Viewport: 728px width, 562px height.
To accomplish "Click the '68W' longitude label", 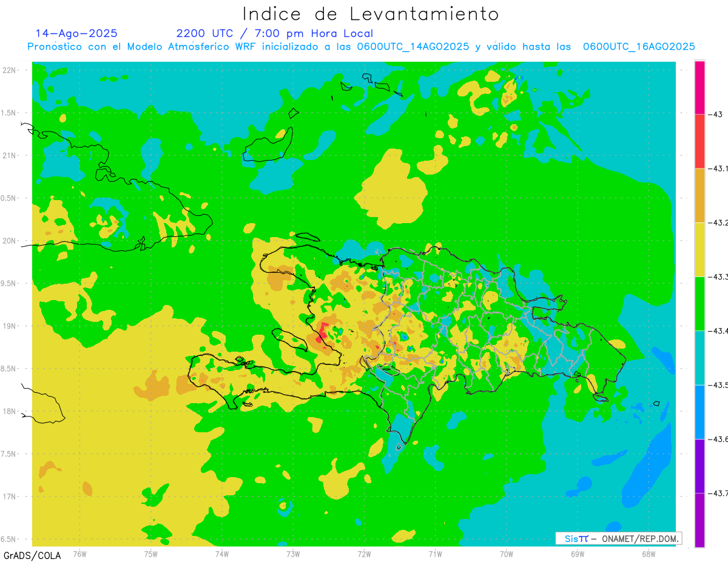I will (649, 554).
